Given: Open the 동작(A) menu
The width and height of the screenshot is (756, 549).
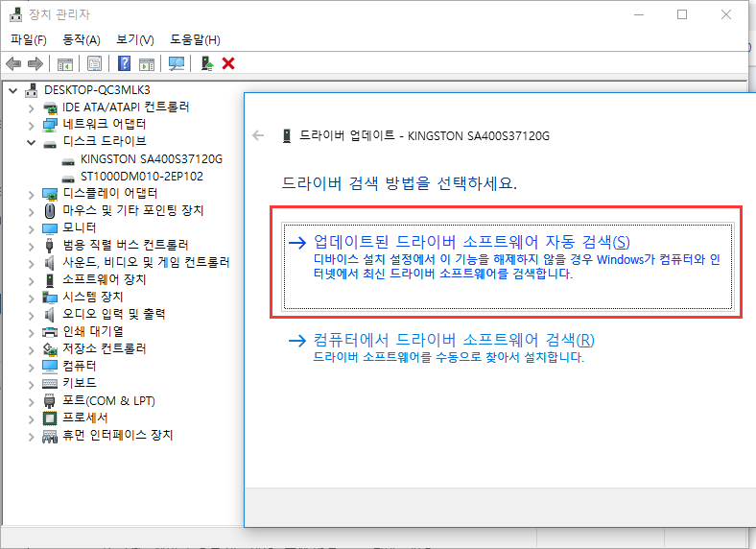Looking at the screenshot, I should [x=82, y=39].
